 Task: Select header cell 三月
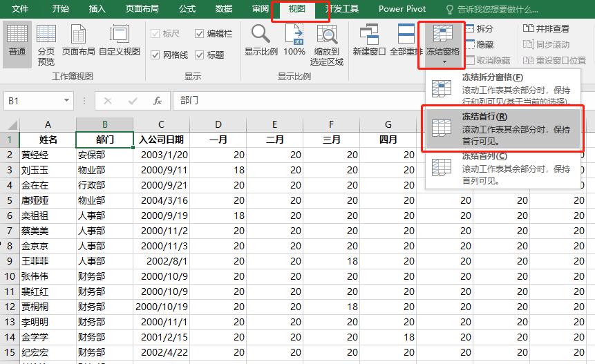[x=331, y=140]
